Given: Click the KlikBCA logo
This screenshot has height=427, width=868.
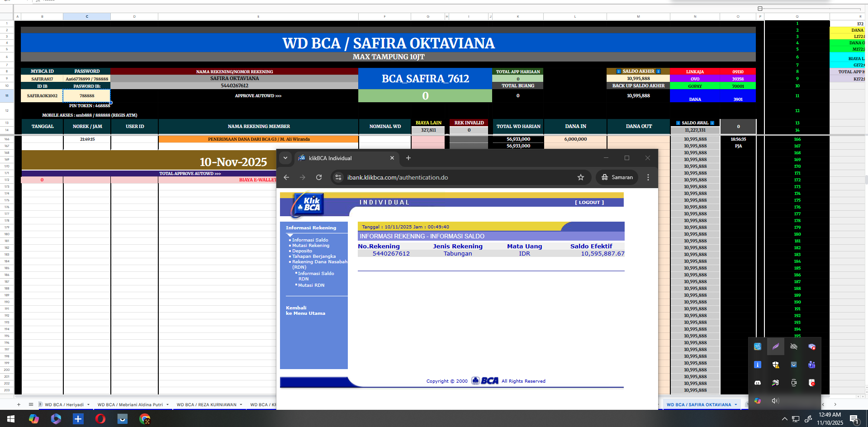Looking at the screenshot, I should [308, 204].
